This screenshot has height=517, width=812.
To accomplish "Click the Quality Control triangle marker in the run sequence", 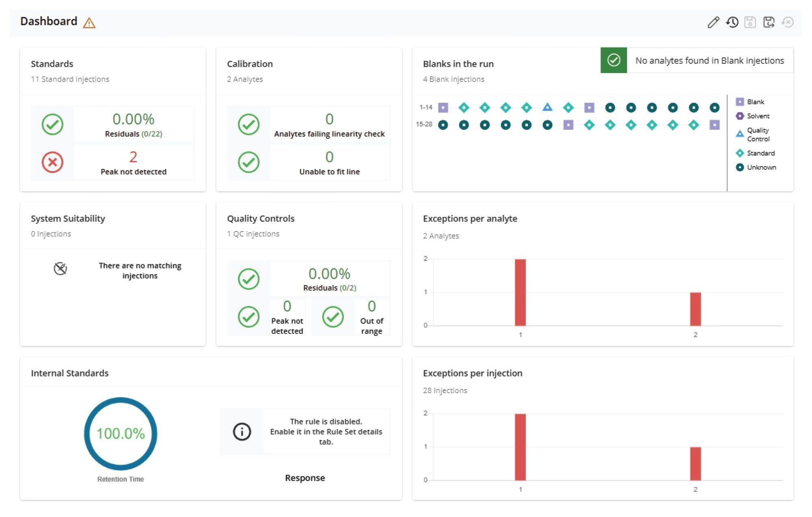I will [548, 107].
